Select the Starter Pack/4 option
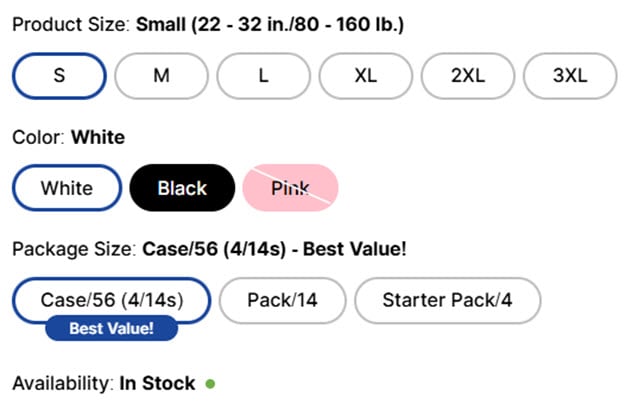632x410 pixels. tap(447, 300)
